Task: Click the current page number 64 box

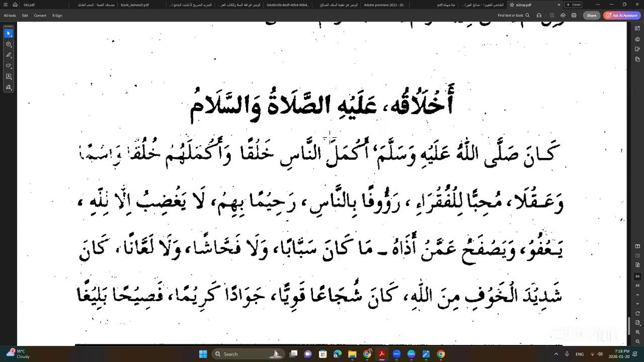Action: 637,276
